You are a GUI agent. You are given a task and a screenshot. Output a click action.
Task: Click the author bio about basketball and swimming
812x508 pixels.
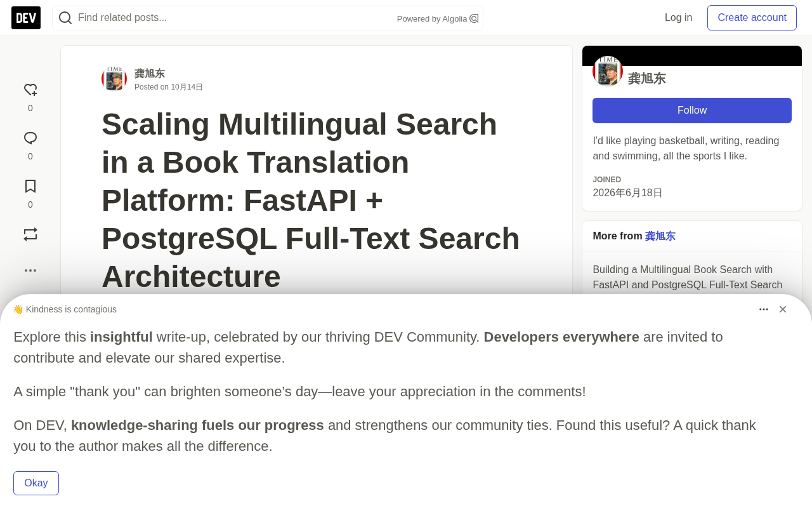coord(686,149)
